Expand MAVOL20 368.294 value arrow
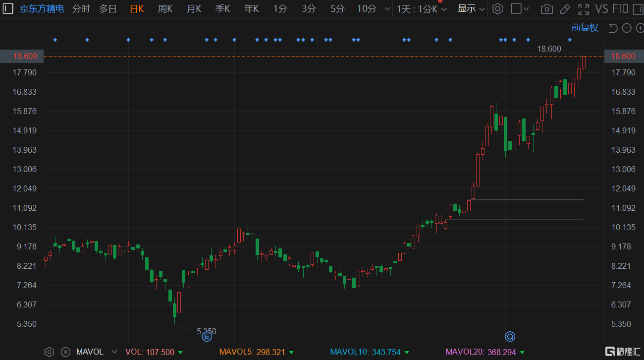Image resolution: width=644 pixels, height=360 pixels. 522,352
